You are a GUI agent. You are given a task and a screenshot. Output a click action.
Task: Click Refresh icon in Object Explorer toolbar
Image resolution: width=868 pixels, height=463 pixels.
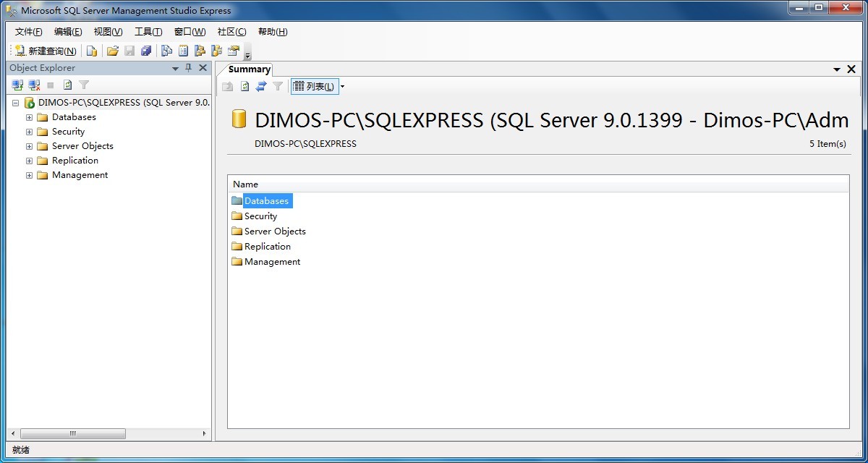coord(67,85)
